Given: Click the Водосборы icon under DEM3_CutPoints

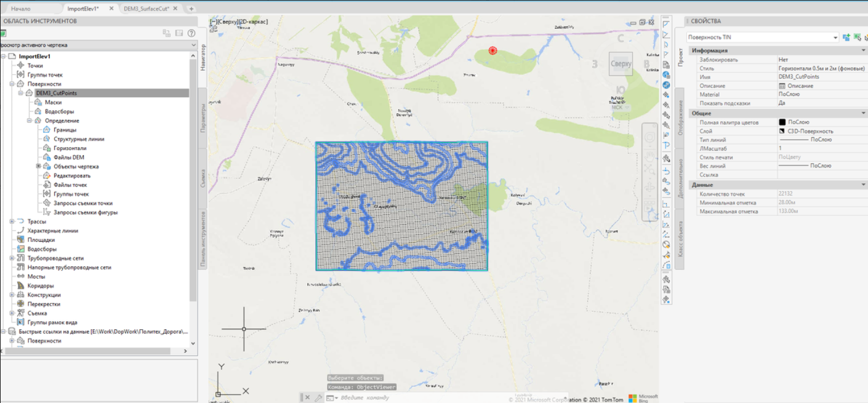Looking at the screenshot, I should [38, 111].
